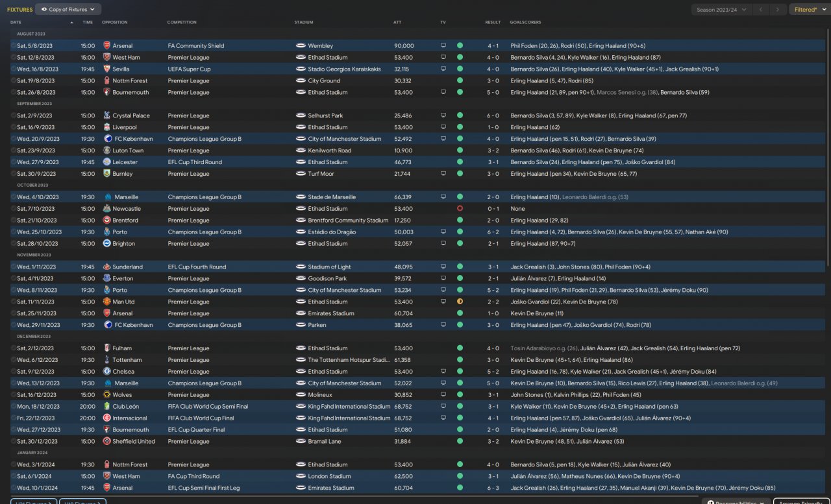Click the Crystal Palace club badge

tap(107, 116)
